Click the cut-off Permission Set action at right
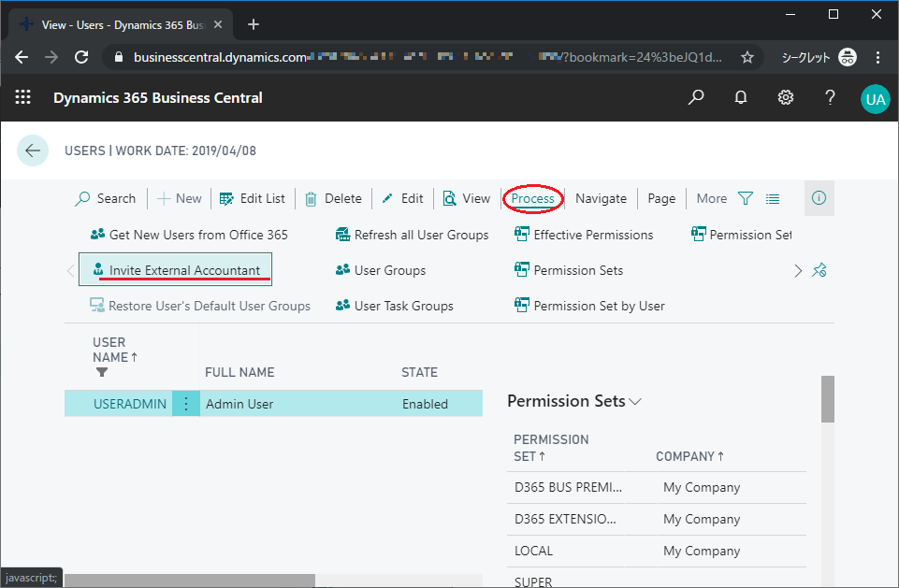 (741, 235)
